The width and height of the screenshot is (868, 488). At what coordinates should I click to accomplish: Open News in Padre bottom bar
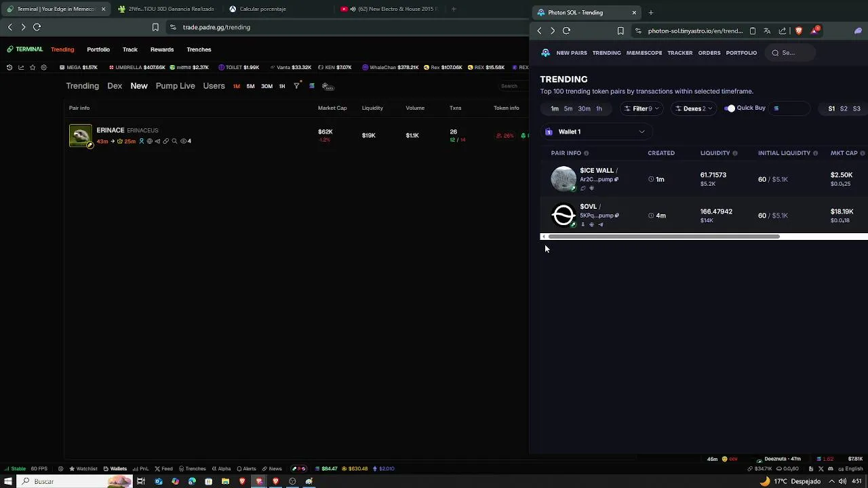pos(272,468)
